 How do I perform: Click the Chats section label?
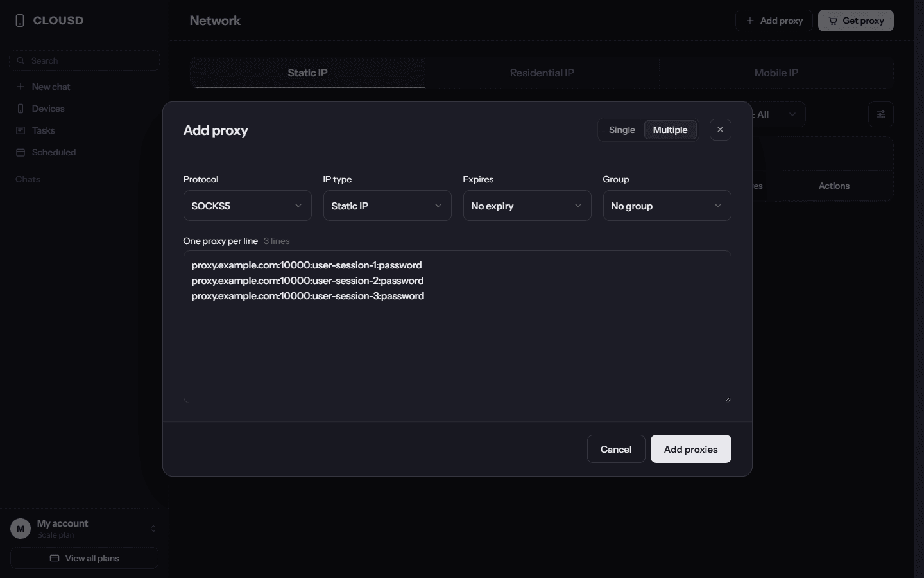(x=28, y=179)
